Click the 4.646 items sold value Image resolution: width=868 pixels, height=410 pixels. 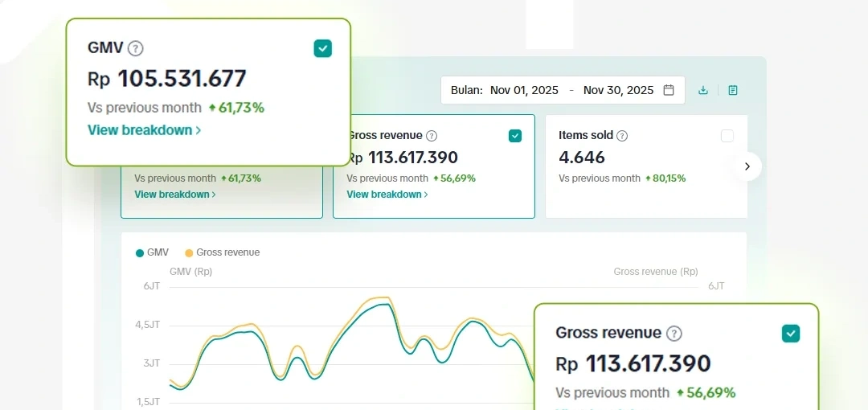coord(582,158)
